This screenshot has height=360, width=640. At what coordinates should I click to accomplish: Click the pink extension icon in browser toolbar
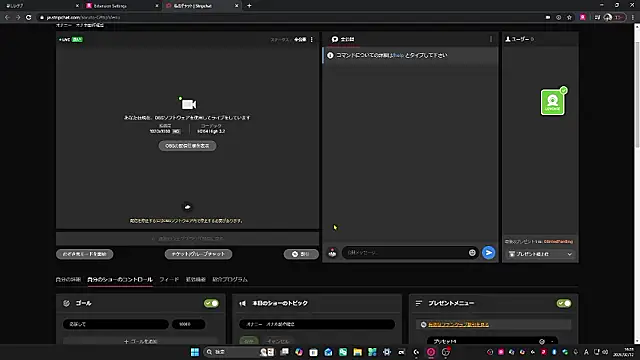click(x=583, y=17)
